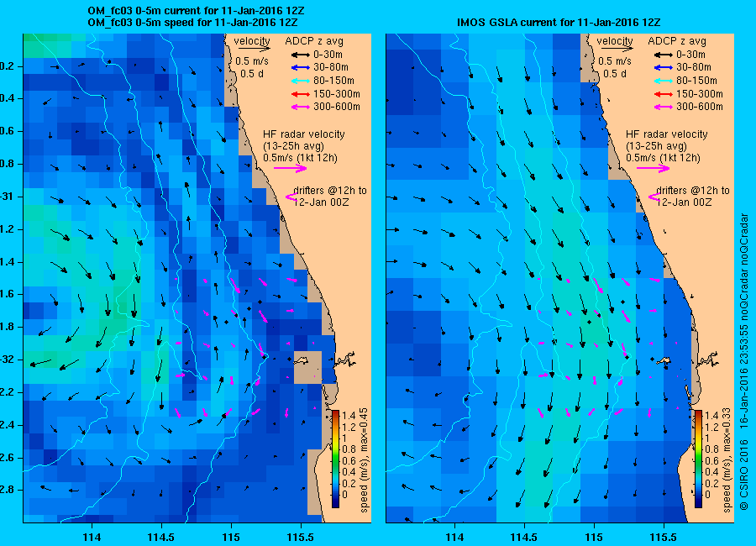Image resolution: width=756 pixels, height=546 pixels.
Task: Click the magenta 300-600m ADCP arrow in right panel
Action: click(664, 107)
